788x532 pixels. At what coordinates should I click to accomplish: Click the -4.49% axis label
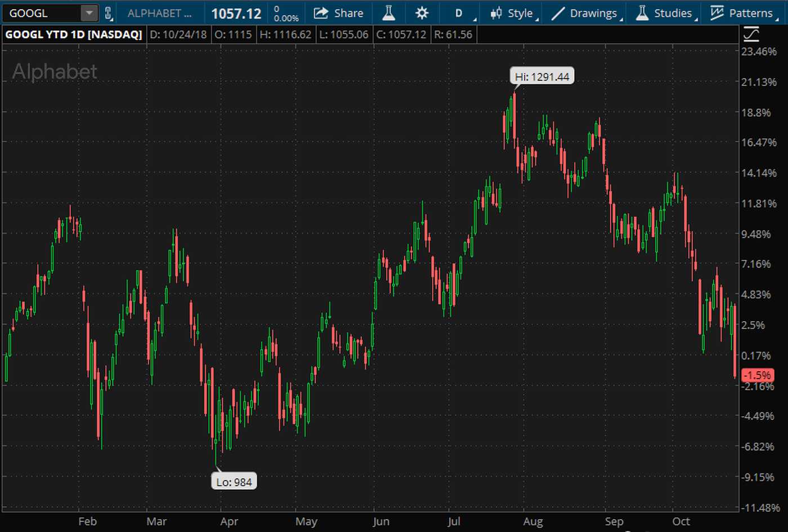tap(758, 416)
